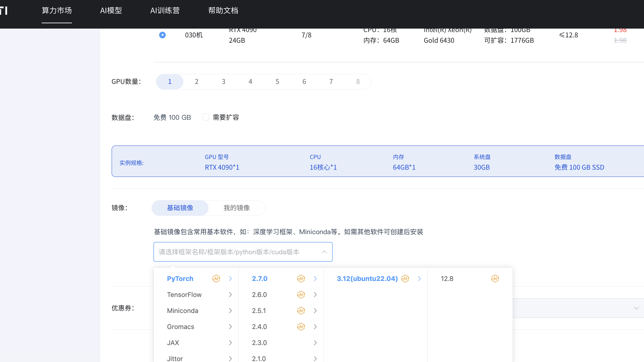Screen dimensions: 644x362
Task: Set GPU count to 7
Action: (x=331, y=82)
